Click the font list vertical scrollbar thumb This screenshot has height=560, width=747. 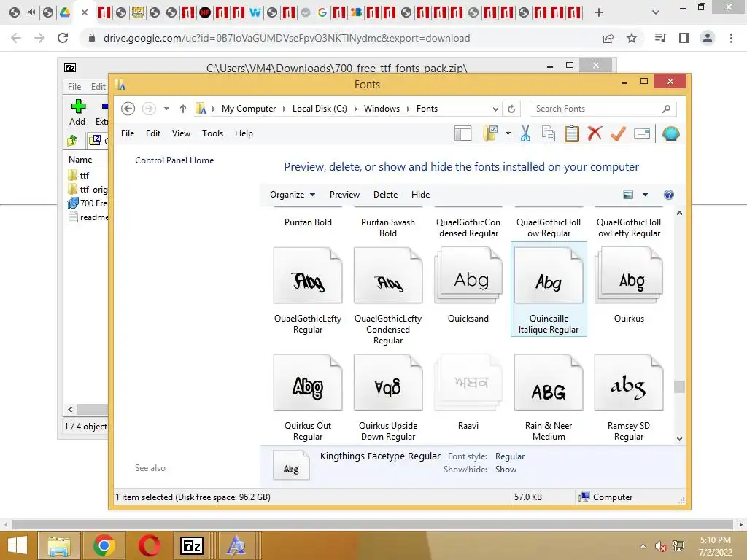click(x=679, y=386)
